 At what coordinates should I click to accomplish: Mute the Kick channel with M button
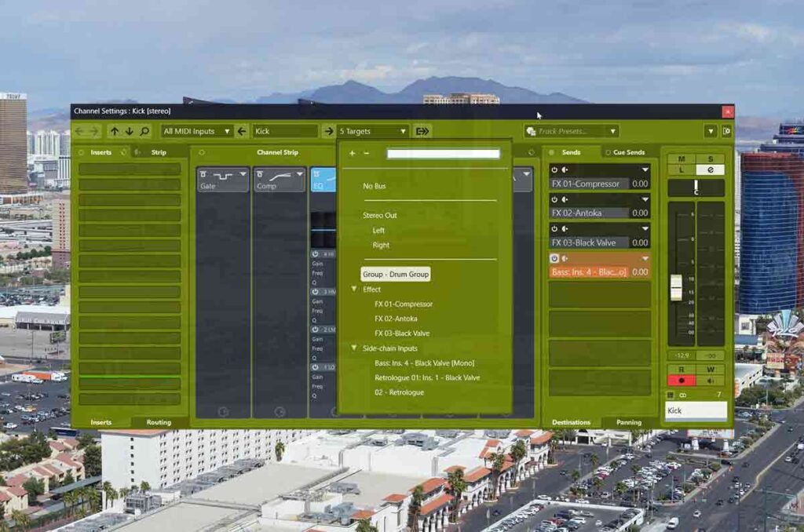pos(681,159)
